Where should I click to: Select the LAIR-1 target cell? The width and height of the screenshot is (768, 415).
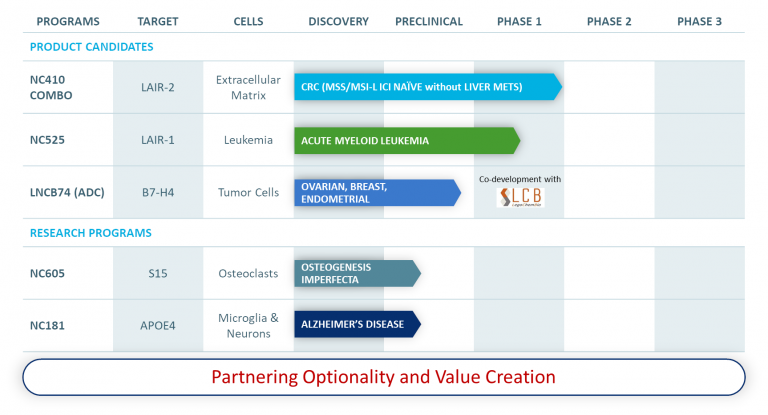(158, 140)
